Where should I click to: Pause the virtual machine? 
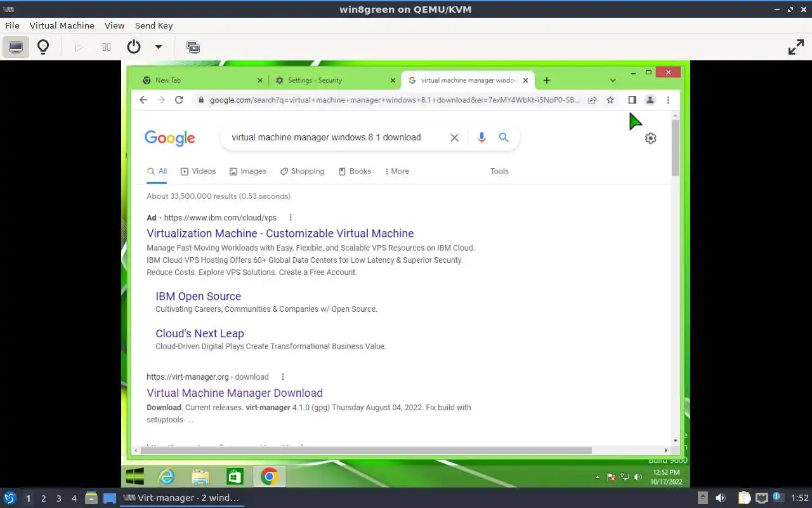tap(107, 47)
